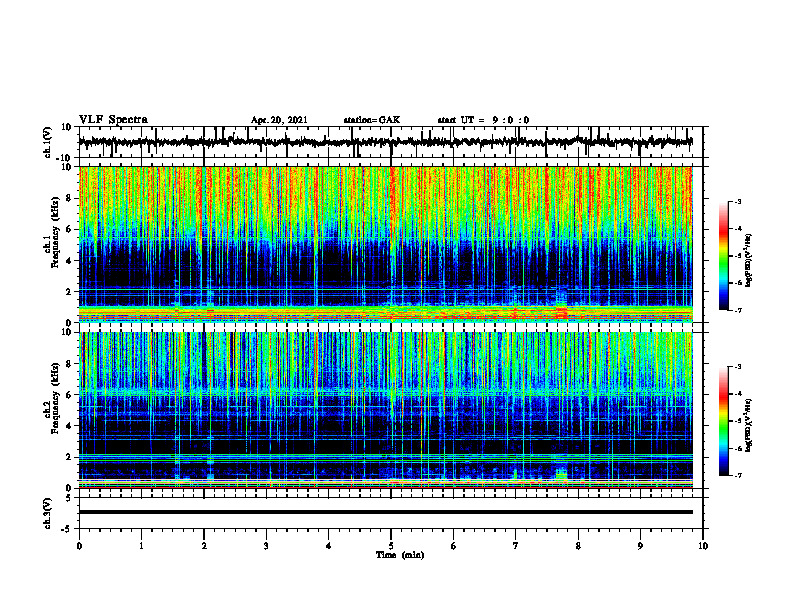Click time axis tick label "3"
792x612 pixels.
[266, 546]
